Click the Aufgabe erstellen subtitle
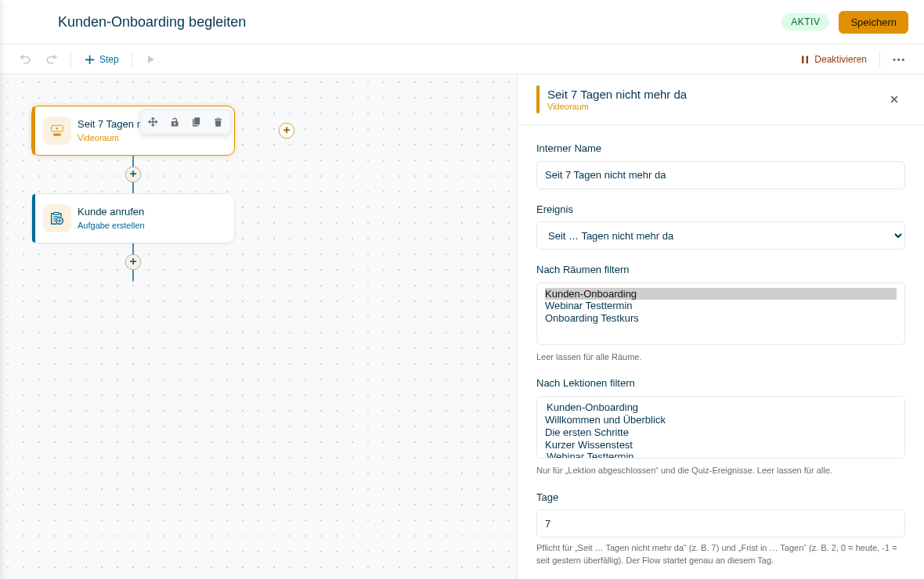 click(110, 225)
